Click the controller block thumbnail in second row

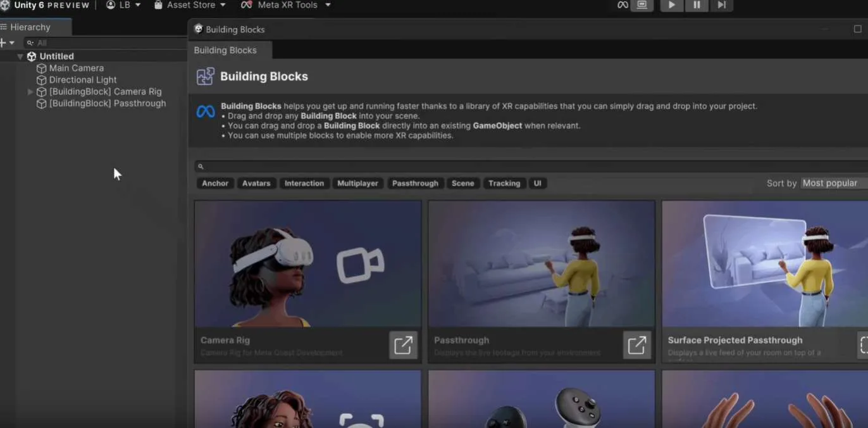pyautogui.click(x=542, y=400)
